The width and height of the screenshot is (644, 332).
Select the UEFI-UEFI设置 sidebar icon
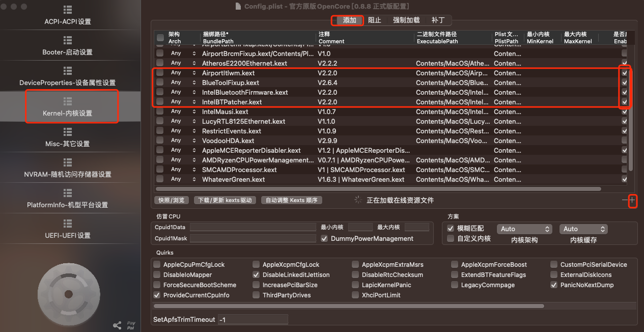[67, 224]
